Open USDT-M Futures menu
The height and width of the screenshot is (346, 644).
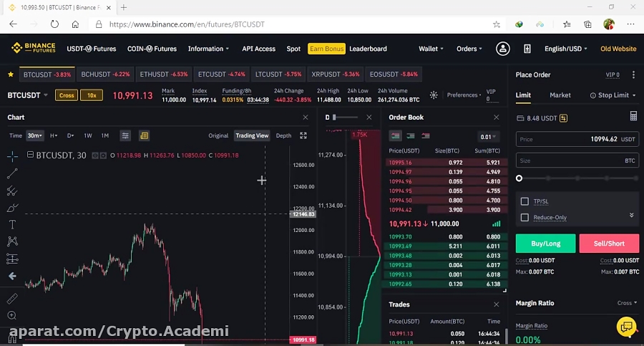pos(92,49)
